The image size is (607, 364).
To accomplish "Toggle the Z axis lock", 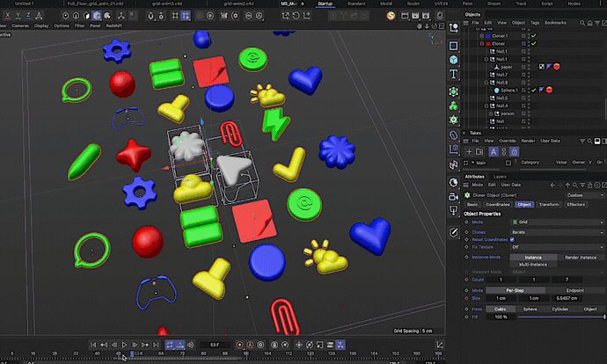I will pyautogui.click(x=28, y=16).
